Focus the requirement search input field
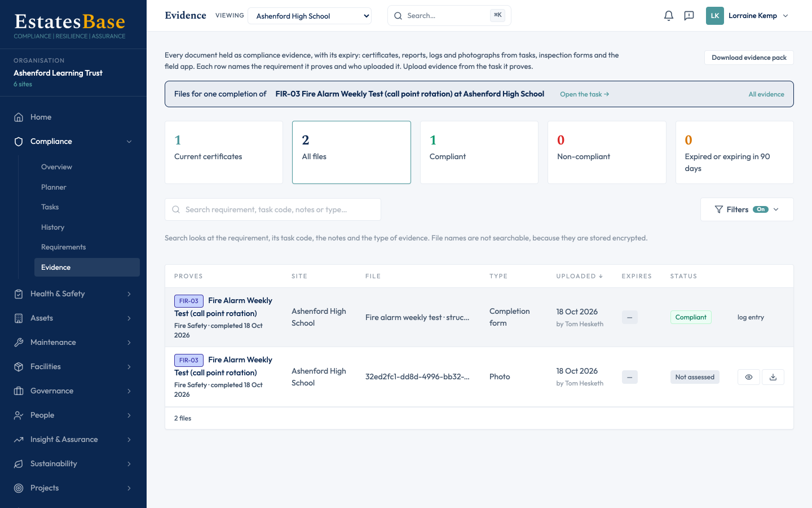812x508 pixels. click(273, 209)
